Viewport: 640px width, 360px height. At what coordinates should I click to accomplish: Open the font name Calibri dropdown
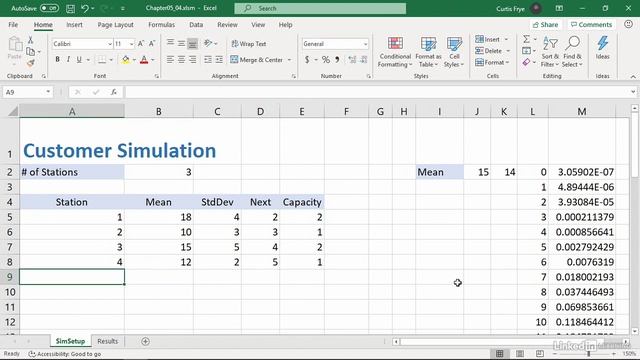point(110,44)
